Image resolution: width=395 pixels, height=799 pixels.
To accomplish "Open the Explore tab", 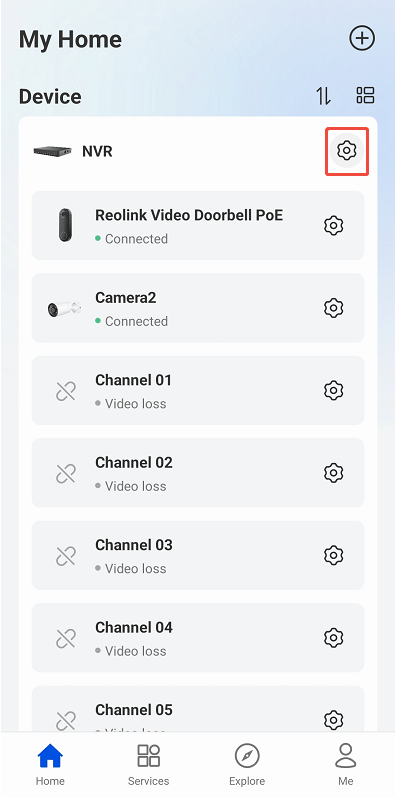I will click(247, 764).
